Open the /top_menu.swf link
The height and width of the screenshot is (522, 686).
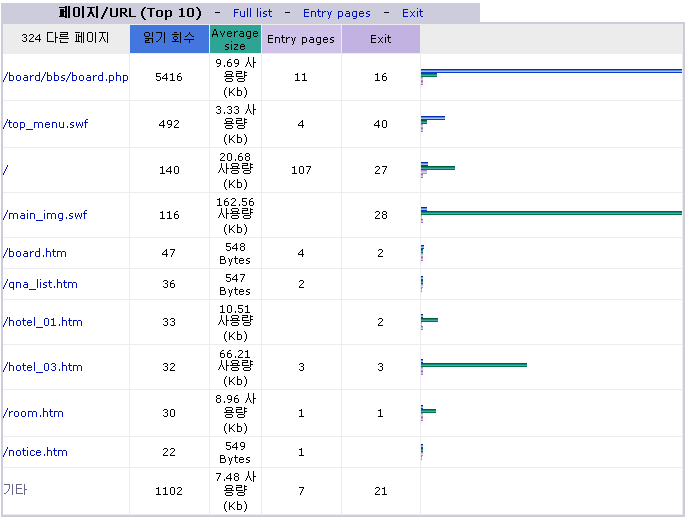pyautogui.click(x=45, y=124)
